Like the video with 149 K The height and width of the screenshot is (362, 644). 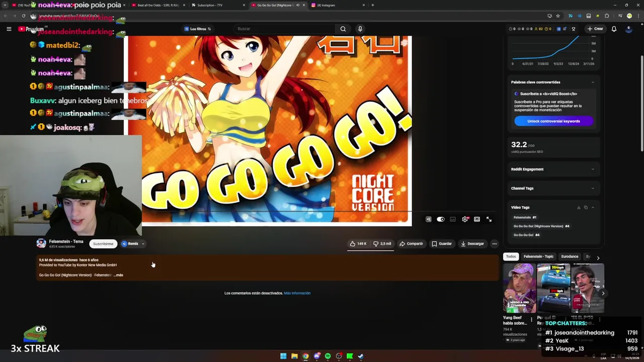click(358, 244)
